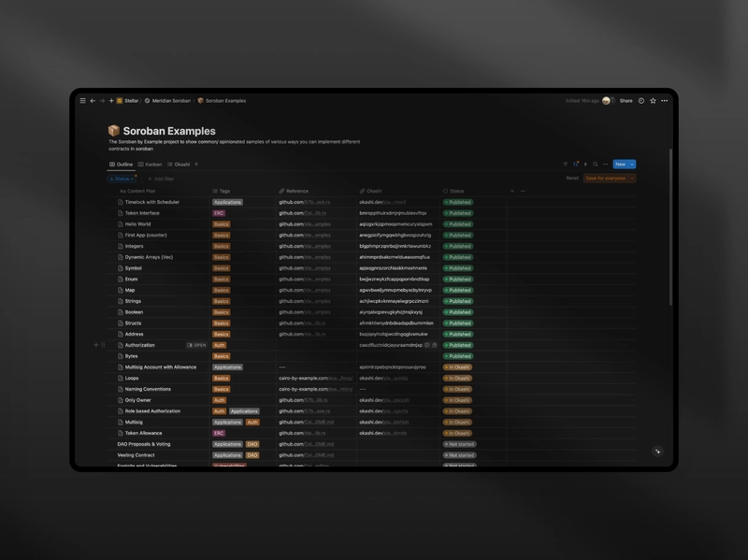Click the blue New button

[x=620, y=165]
